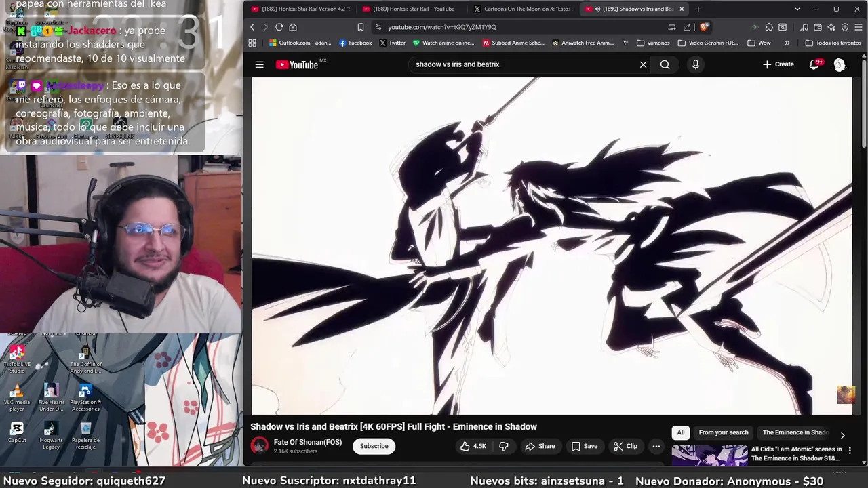Share the page using address bar share icon

[687, 27]
